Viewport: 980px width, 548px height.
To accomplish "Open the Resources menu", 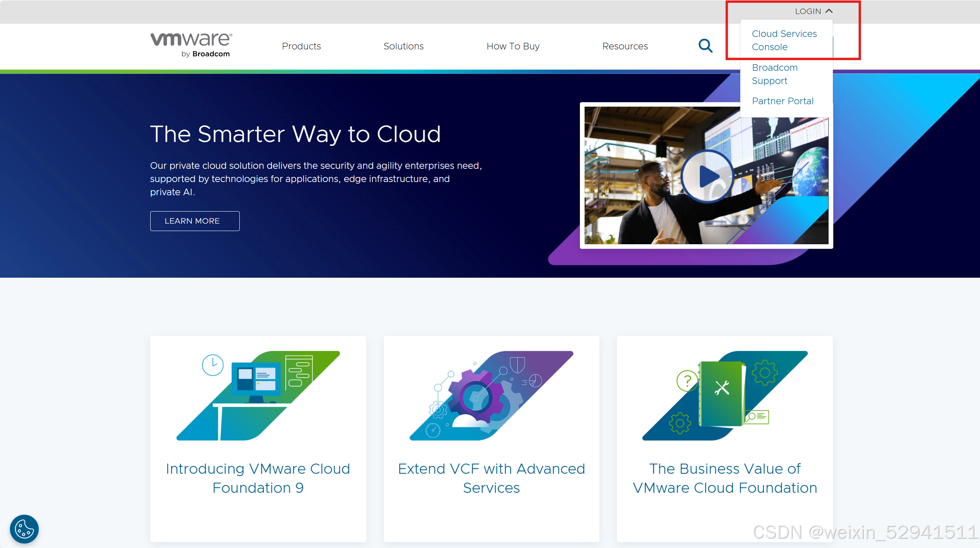I will click(x=625, y=46).
